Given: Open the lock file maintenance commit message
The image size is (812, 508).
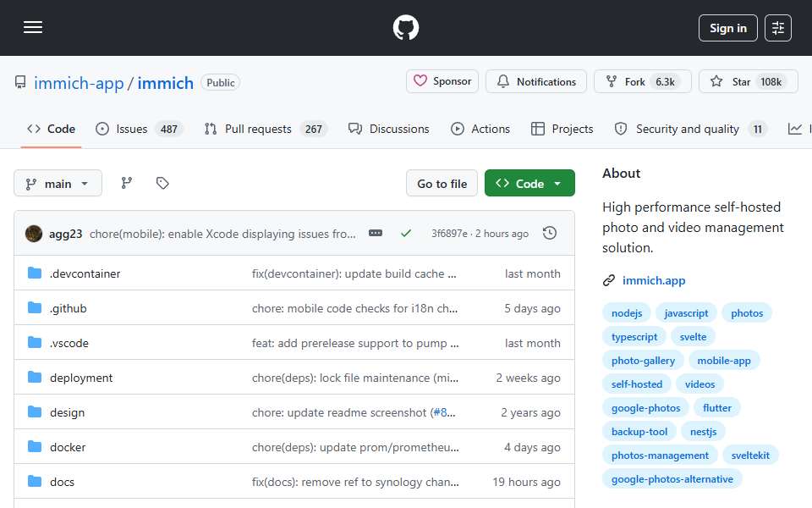Looking at the screenshot, I should (x=354, y=378).
